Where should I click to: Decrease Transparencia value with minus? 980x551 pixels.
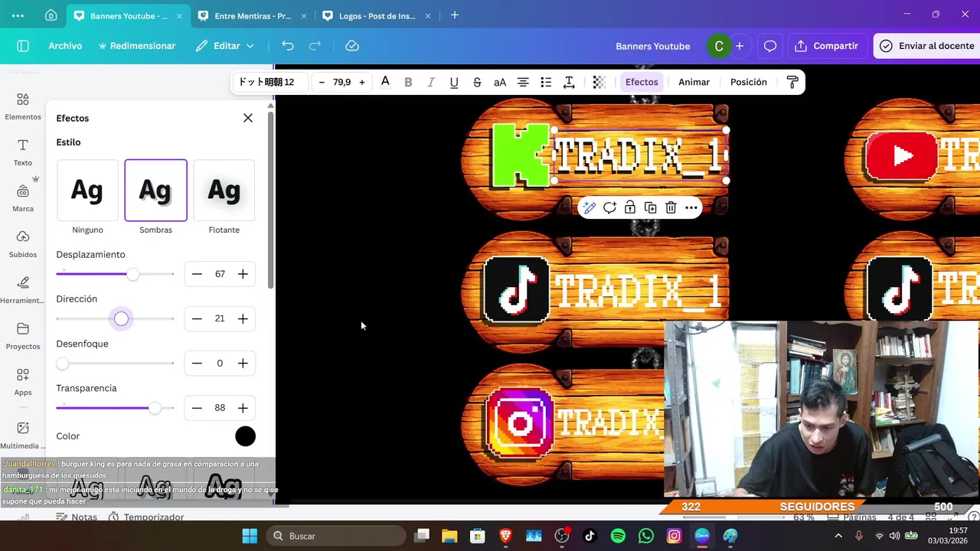coord(197,408)
